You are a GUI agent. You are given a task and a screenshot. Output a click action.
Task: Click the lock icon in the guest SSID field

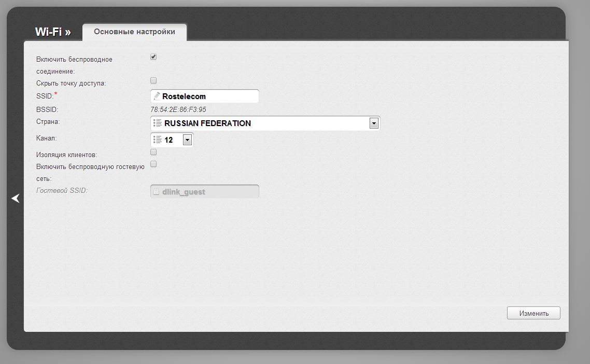(157, 192)
